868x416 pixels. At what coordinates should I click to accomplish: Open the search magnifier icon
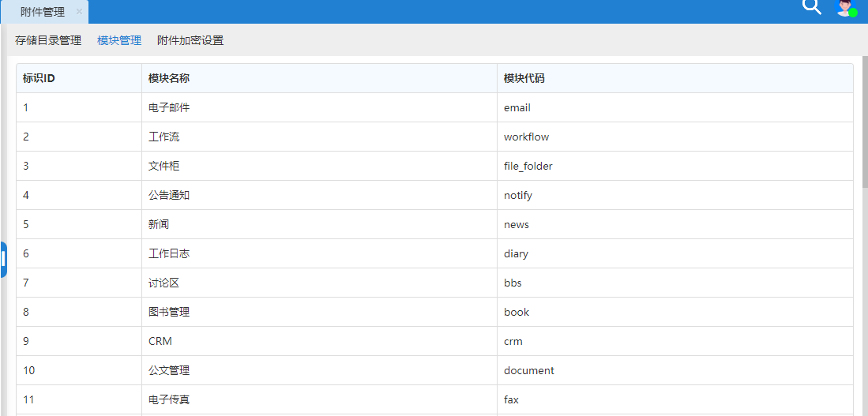pyautogui.click(x=812, y=6)
